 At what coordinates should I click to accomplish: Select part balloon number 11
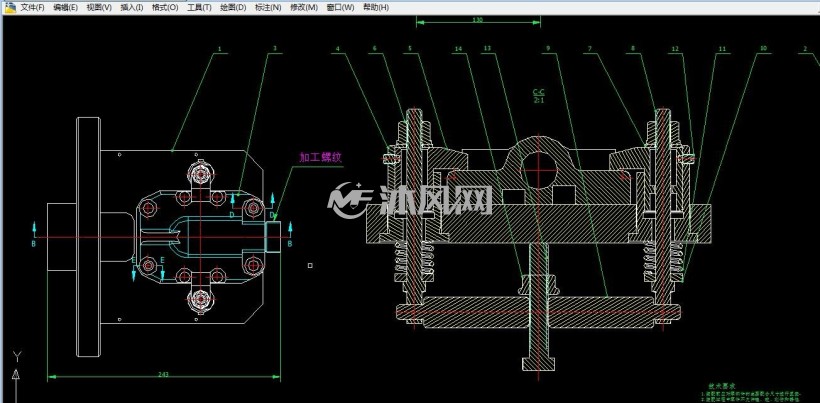pyautogui.click(x=722, y=49)
